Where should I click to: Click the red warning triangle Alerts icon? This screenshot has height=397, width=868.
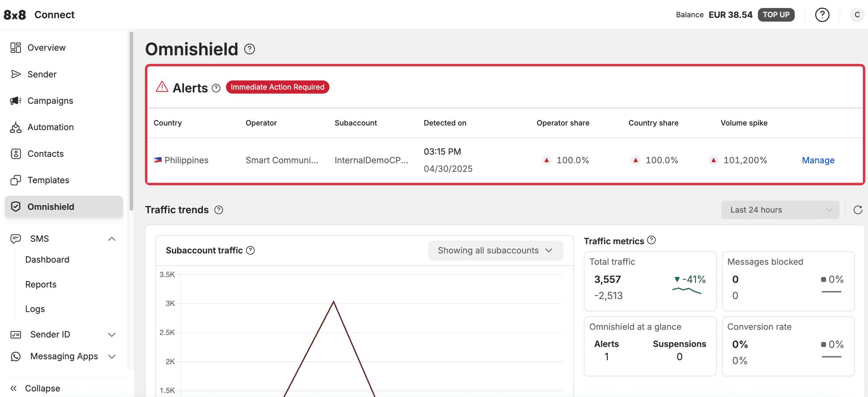162,86
